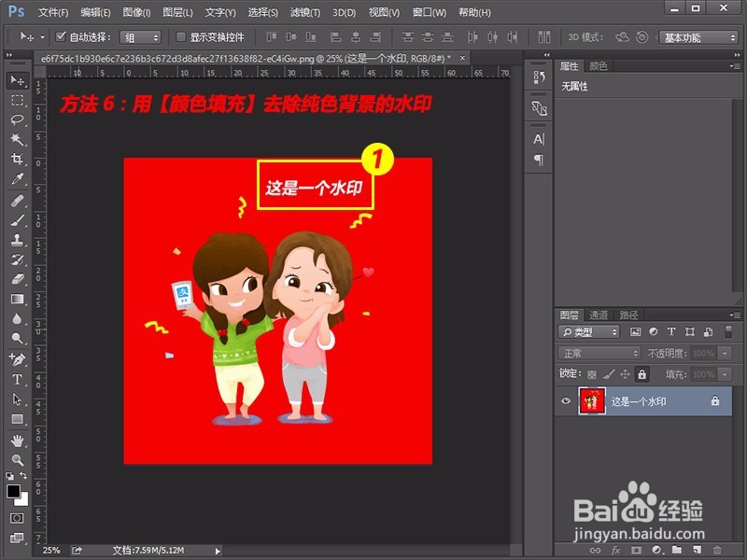This screenshot has width=747, height=560.
Task: Click the add layer style fx icon
Action: click(x=615, y=550)
